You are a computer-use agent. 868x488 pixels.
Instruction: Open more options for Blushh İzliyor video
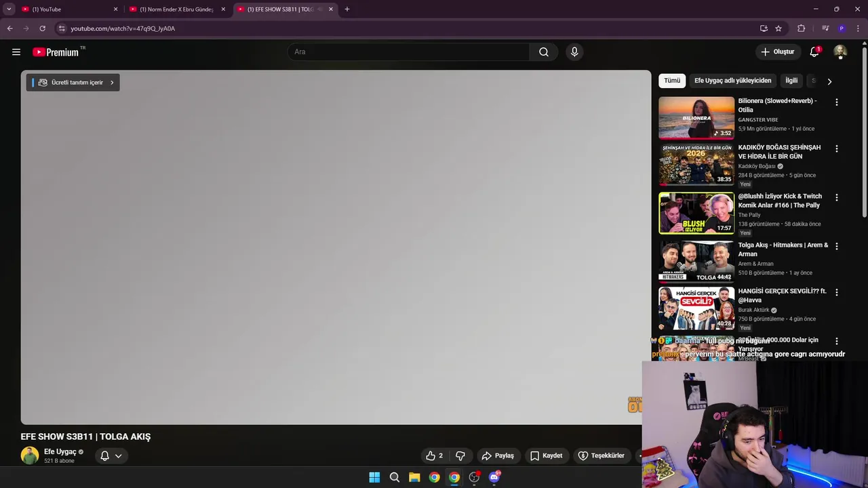point(836,197)
